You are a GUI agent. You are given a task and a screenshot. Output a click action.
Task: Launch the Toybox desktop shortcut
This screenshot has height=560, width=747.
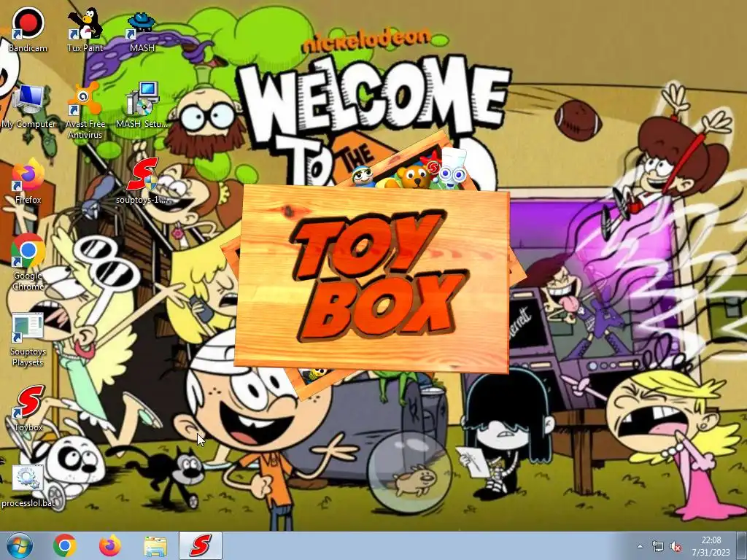point(28,408)
